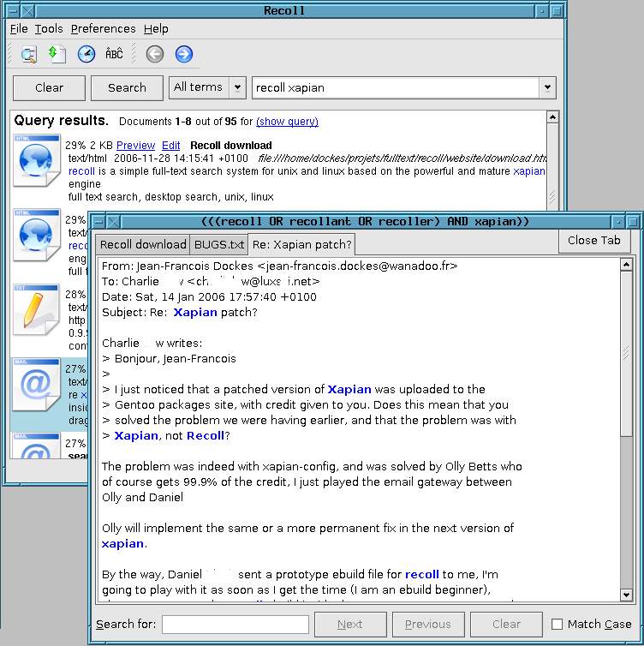Click the second HTML globe result icon
This screenshot has height=646, width=644.
click(x=36, y=236)
